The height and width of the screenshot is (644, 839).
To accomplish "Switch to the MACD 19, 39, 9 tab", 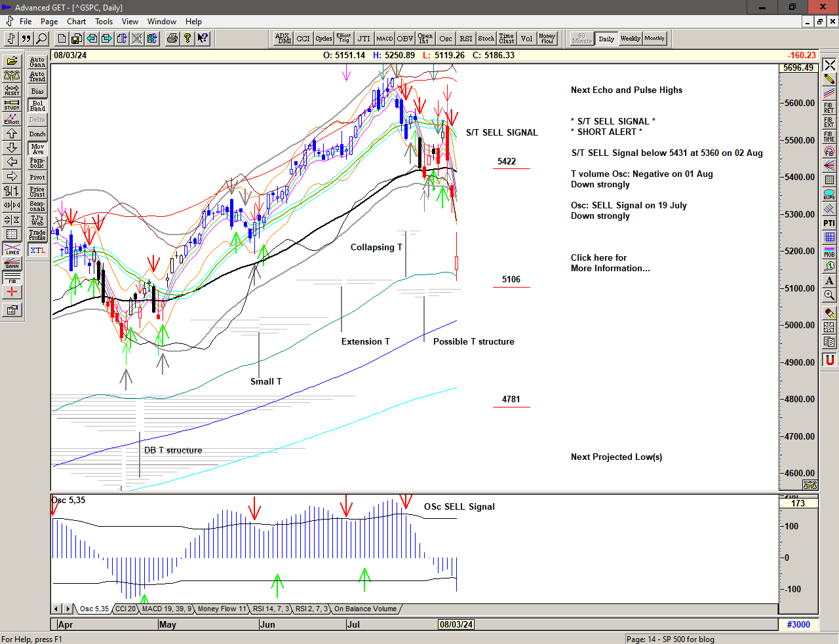I will click(x=167, y=609).
